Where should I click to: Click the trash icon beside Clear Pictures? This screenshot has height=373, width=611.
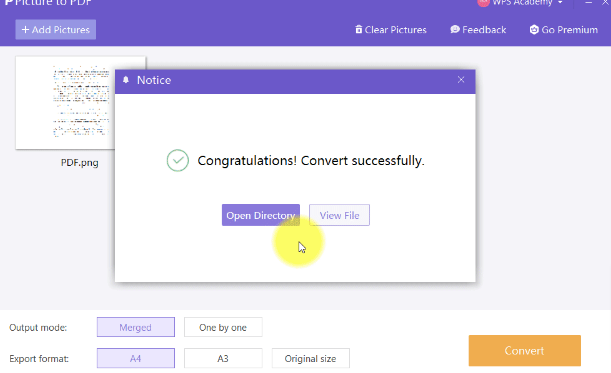pos(358,30)
